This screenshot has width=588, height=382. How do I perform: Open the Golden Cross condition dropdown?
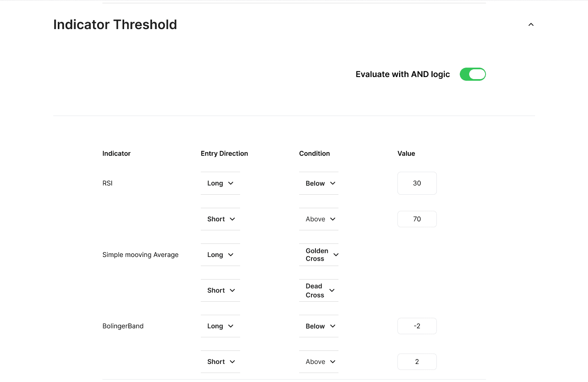point(321,255)
